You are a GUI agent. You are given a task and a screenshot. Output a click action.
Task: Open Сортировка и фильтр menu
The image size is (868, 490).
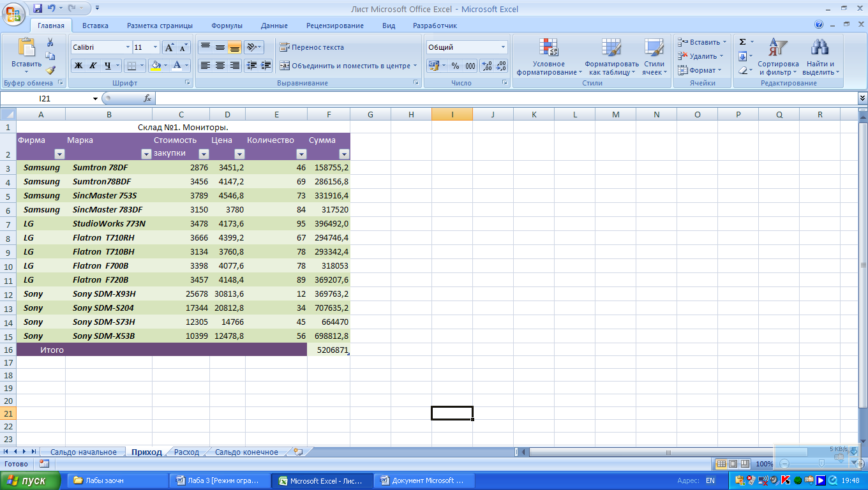[x=778, y=57]
